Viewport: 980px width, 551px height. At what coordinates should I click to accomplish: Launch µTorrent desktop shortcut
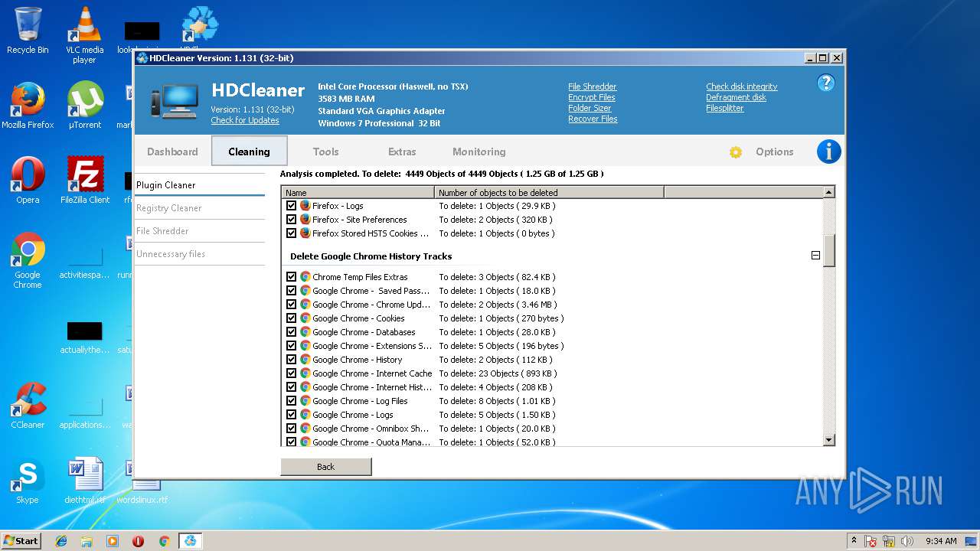pos(85,106)
